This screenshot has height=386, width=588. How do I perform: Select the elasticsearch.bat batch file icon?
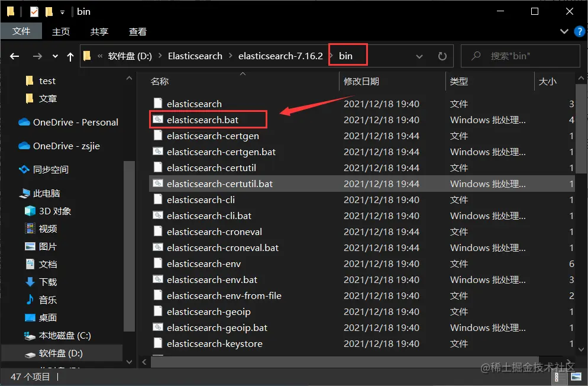158,120
